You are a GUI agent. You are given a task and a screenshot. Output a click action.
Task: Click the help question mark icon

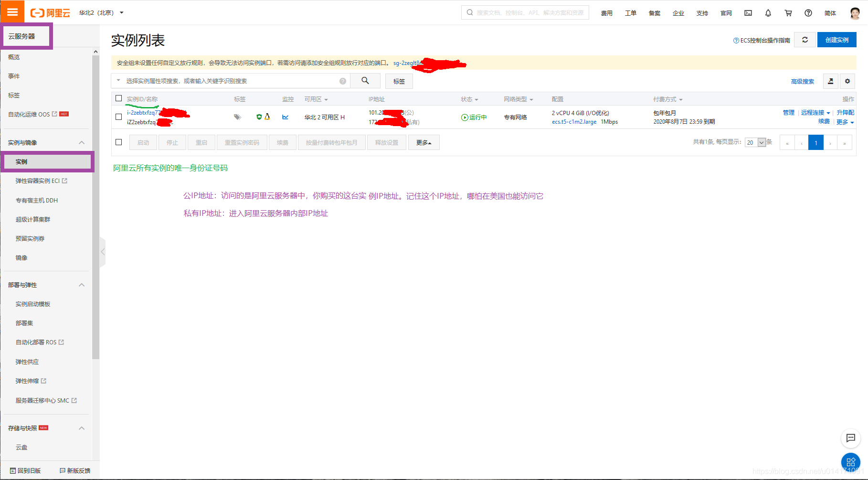click(x=808, y=13)
